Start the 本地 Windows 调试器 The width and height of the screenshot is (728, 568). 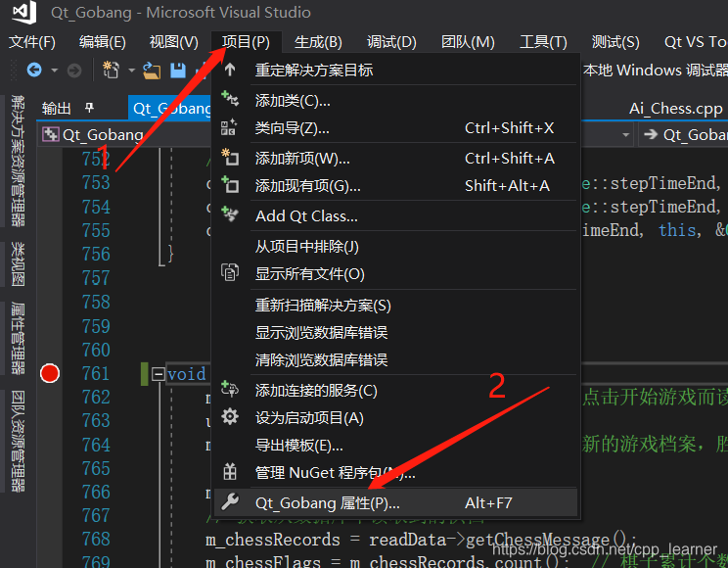pos(656,71)
